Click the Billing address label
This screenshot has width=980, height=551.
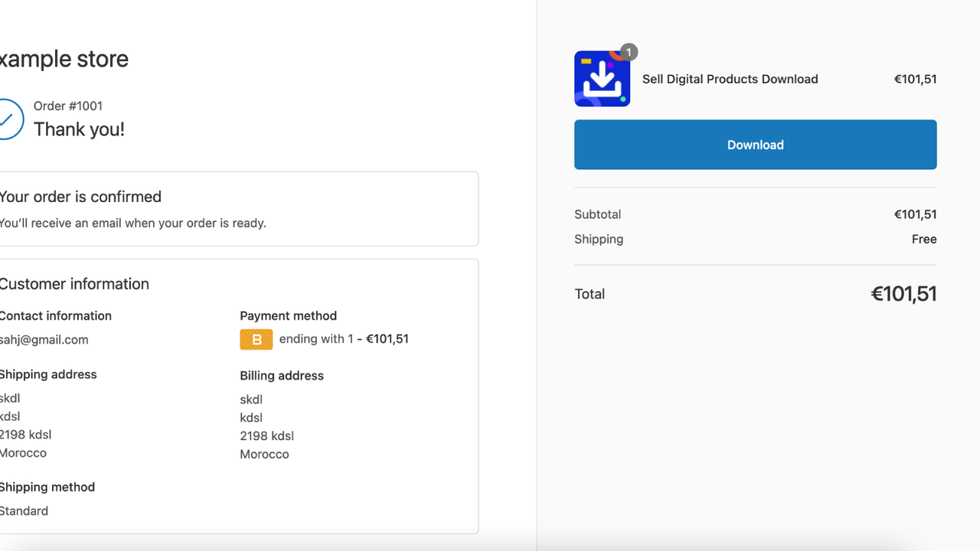pyautogui.click(x=282, y=376)
